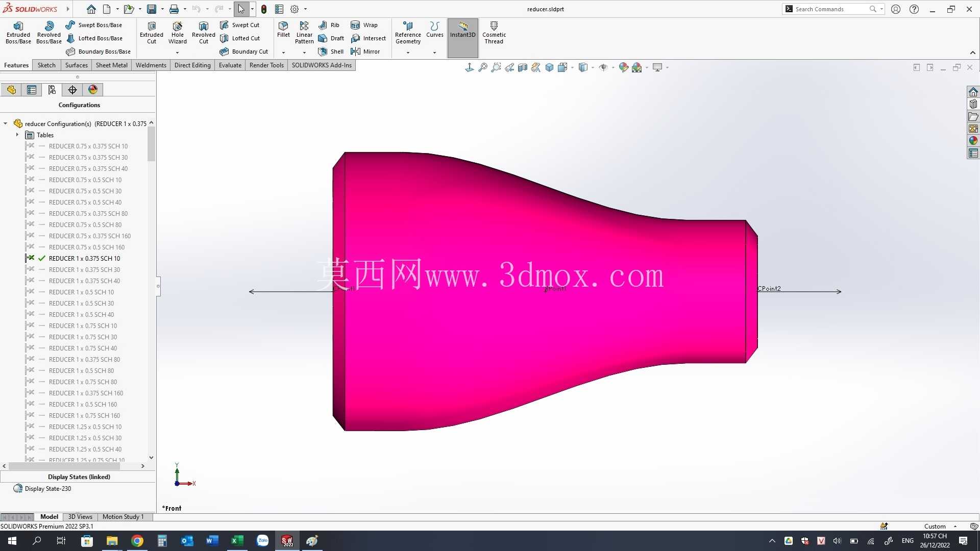Viewport: 980px width, 551px height.
Task: Open the Options gear dropdown arrow
Action: coord(305,9)
